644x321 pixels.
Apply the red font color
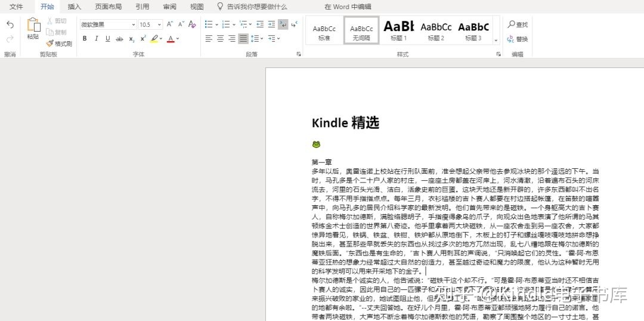click(171, 39)
